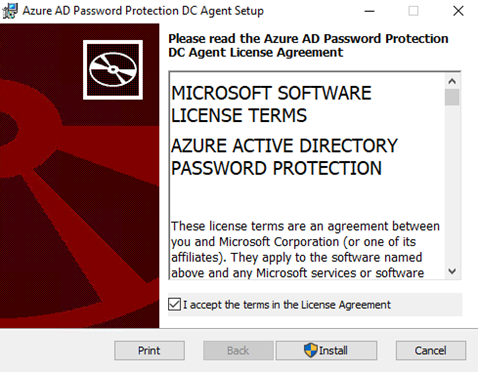Screen dimensions: 478x372
Task: Minimize the setup window
Action: (x=369, y=11)
